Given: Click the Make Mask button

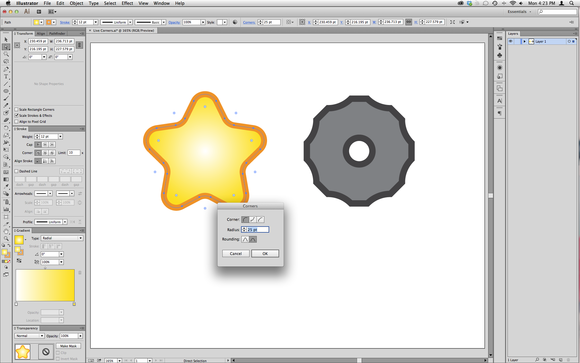Looking at the screenshot, I should [68, 346].
